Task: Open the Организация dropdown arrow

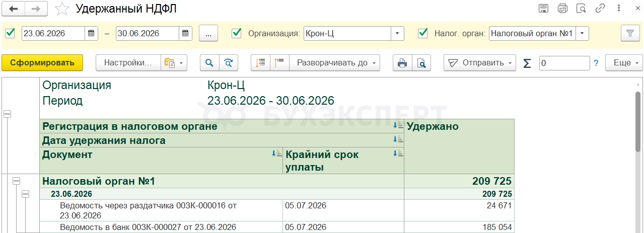Action: pyautogui.click(x=398, y=33)
